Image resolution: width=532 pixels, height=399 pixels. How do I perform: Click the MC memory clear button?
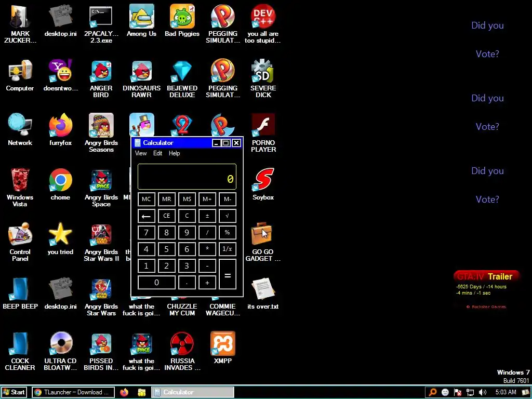(x=146, y=199)
